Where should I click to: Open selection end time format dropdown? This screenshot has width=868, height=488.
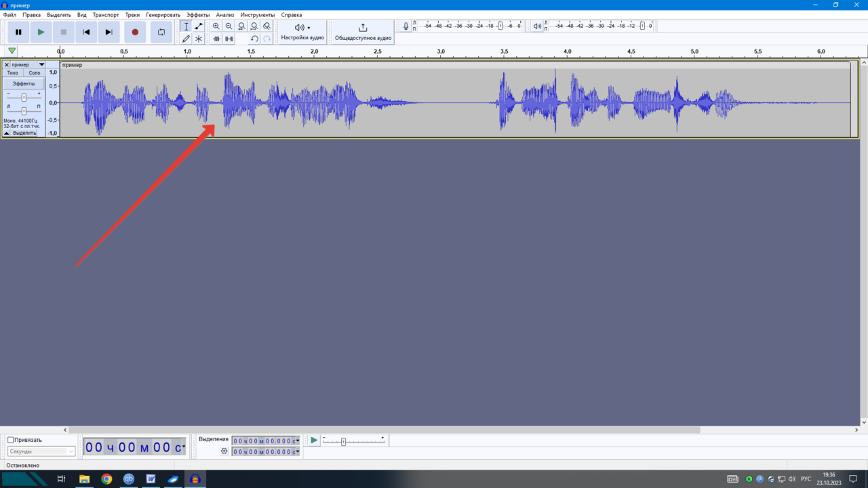[297, 451]
